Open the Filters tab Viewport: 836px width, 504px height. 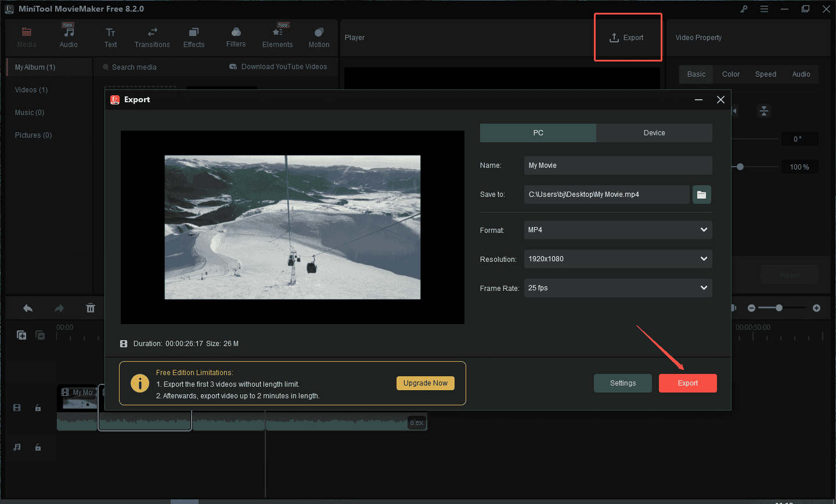pyautogui.click(x=236, y=38)
